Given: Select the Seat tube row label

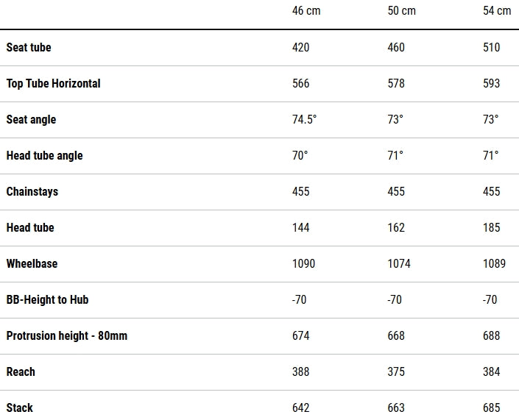Looking at the screenshot, I should 29,47.
